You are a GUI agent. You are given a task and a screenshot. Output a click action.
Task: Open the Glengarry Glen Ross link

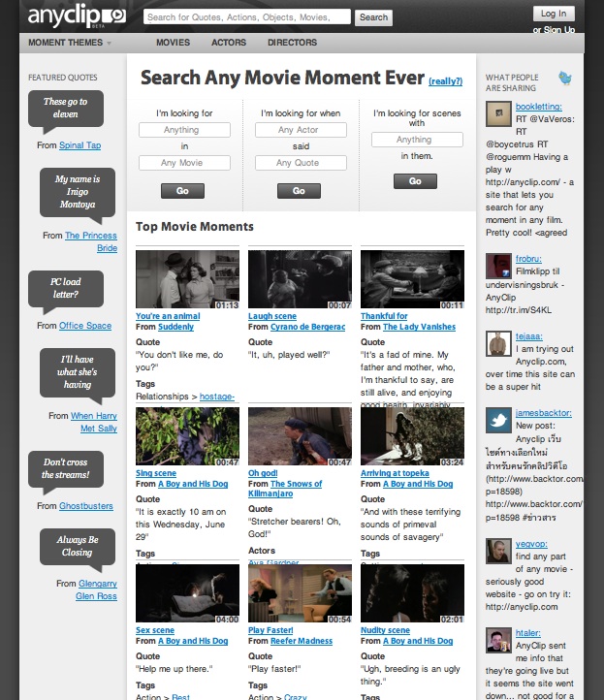pyautogui.click(x=96, y=589)
